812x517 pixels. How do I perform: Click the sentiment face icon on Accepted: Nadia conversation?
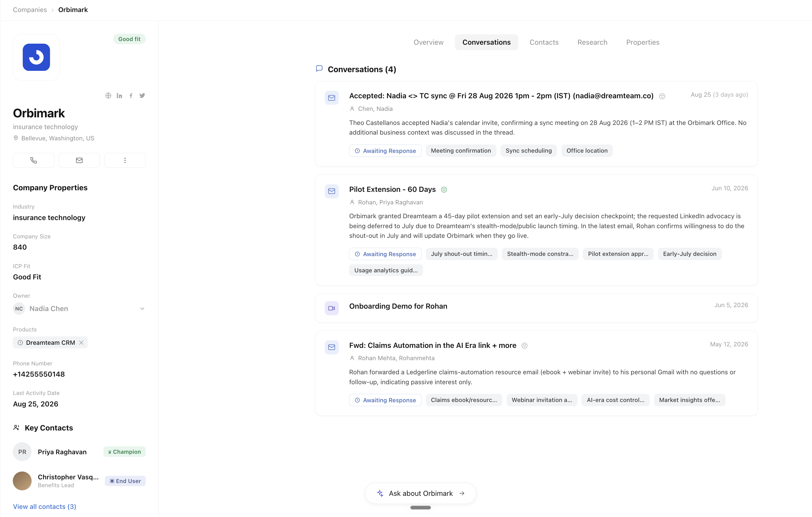(662, 96)
